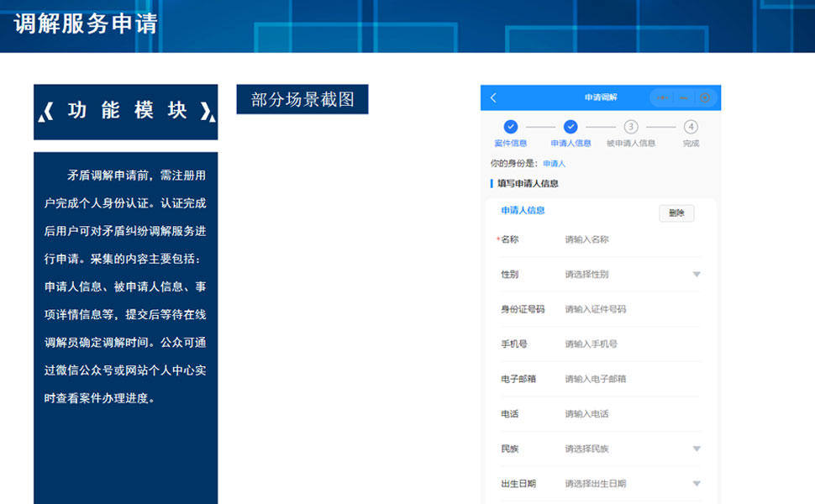Click the text line starting 申请人信息、被申请人信息
The image size is (815, 504).
coord(125,286)
